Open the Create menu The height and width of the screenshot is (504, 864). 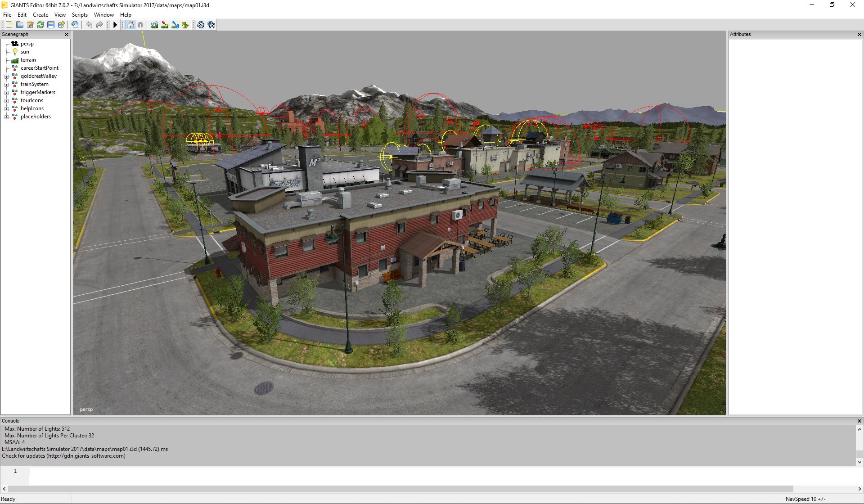[x=40, y=15]
